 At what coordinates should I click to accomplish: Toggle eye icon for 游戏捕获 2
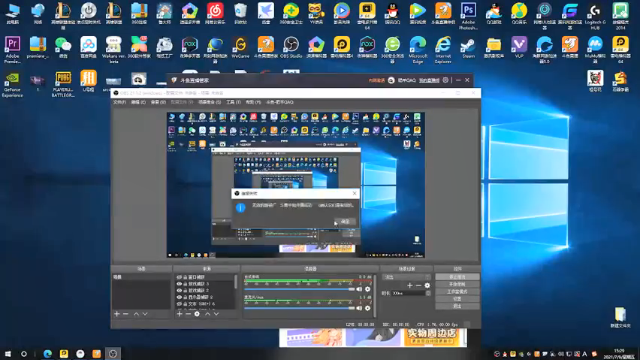[x=179, y=290]
